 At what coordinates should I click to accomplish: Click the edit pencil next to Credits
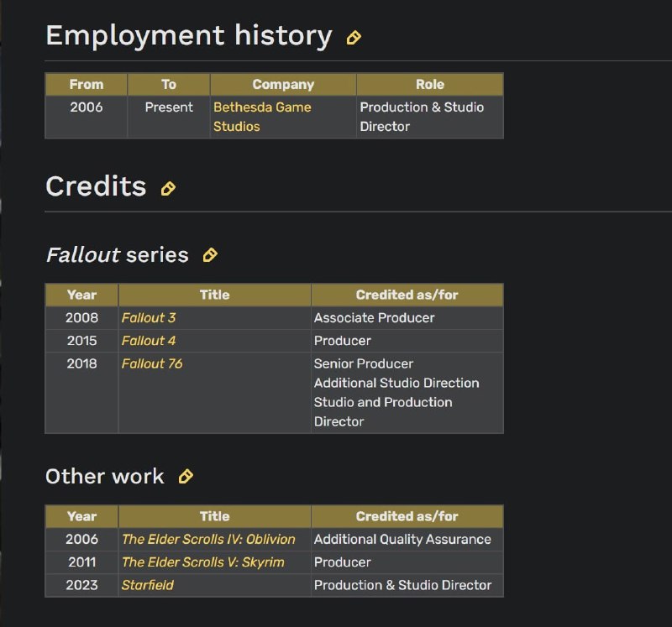click(x=168, y=189)
